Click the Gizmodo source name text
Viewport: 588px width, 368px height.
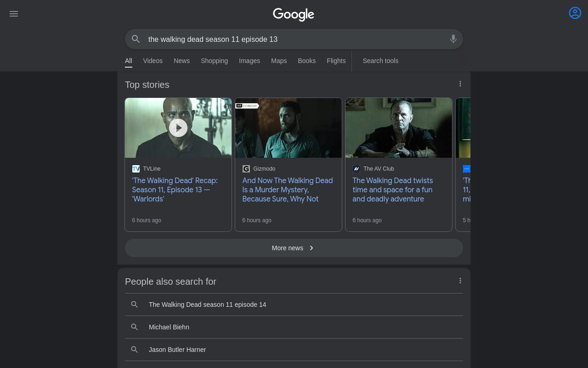264,169
